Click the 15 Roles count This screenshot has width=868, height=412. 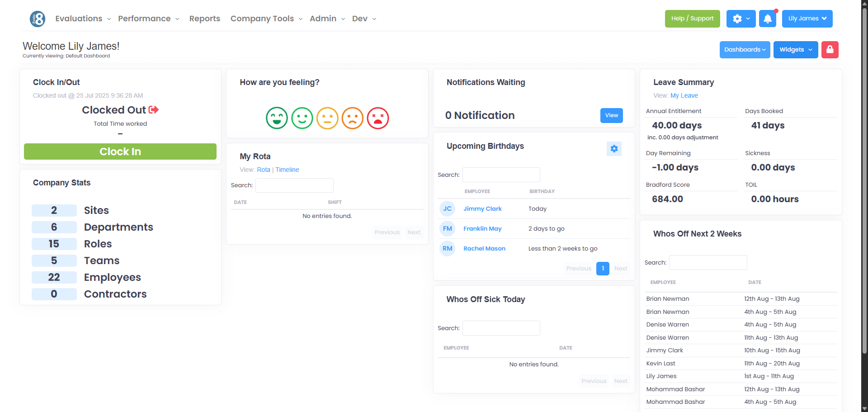pyautogui.click(x=54, y=244)
